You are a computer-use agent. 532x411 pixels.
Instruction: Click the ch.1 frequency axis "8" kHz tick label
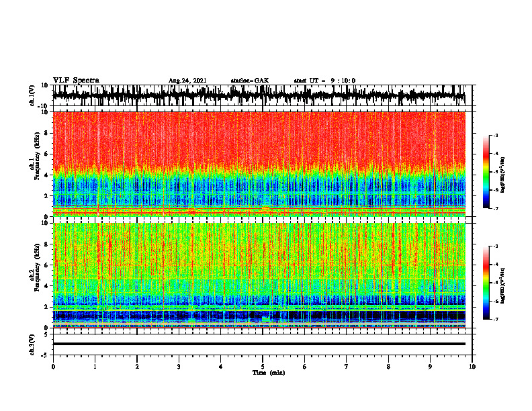[46, 133]
